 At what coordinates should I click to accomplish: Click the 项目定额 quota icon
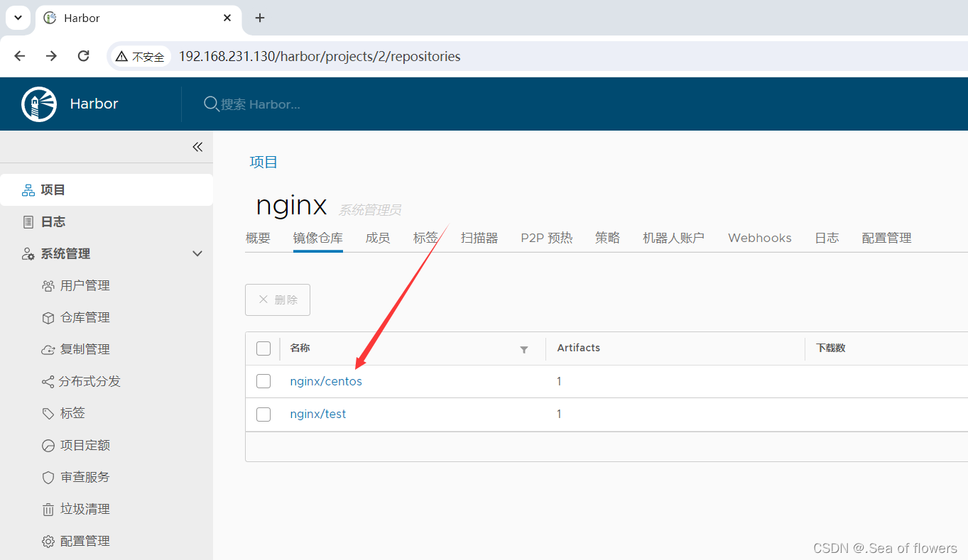[48, 446]
